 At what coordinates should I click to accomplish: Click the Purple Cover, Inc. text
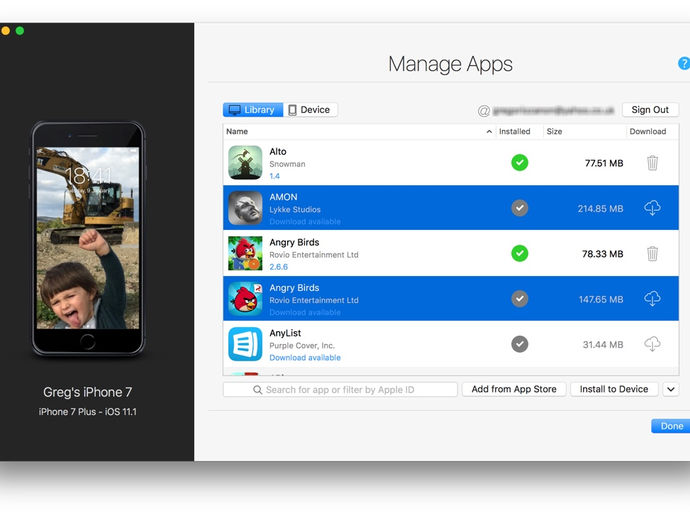click(x=302, y=345)
